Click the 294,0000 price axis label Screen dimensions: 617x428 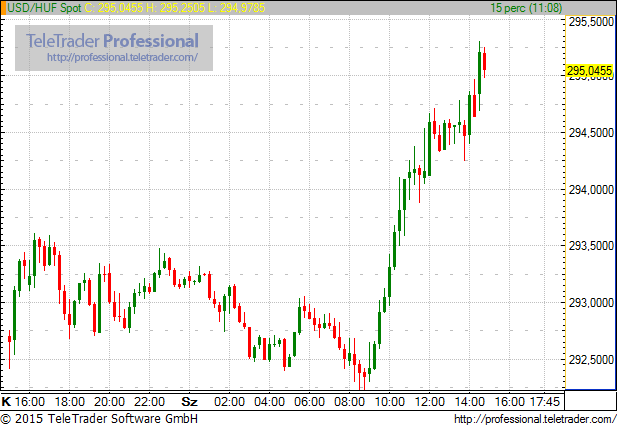click(591, 190)
